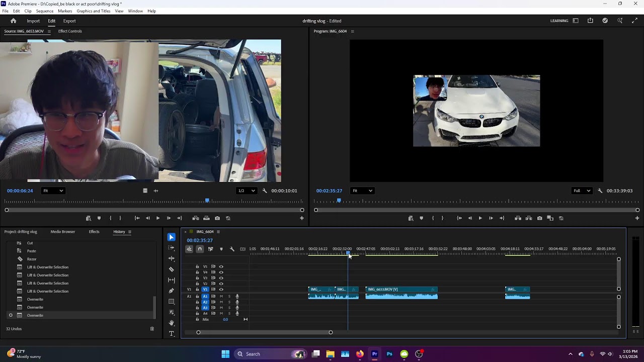Select the Track Select Forward tool
Viewport: 644px width, 362px height.
pyautogui.click(x=172, y=248)
